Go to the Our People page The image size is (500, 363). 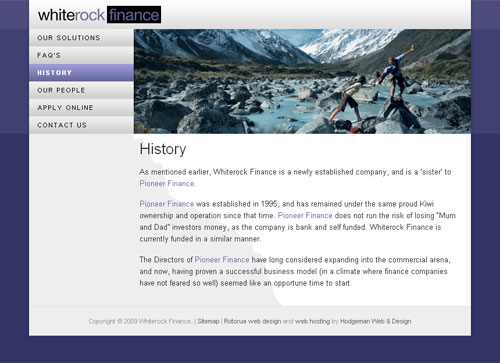tap(81, 90)
